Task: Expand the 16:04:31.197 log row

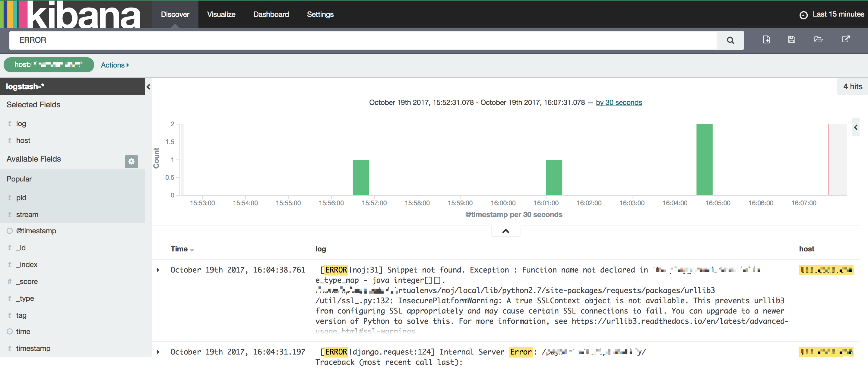Action: pyautogui.click(x=158, y=352)
